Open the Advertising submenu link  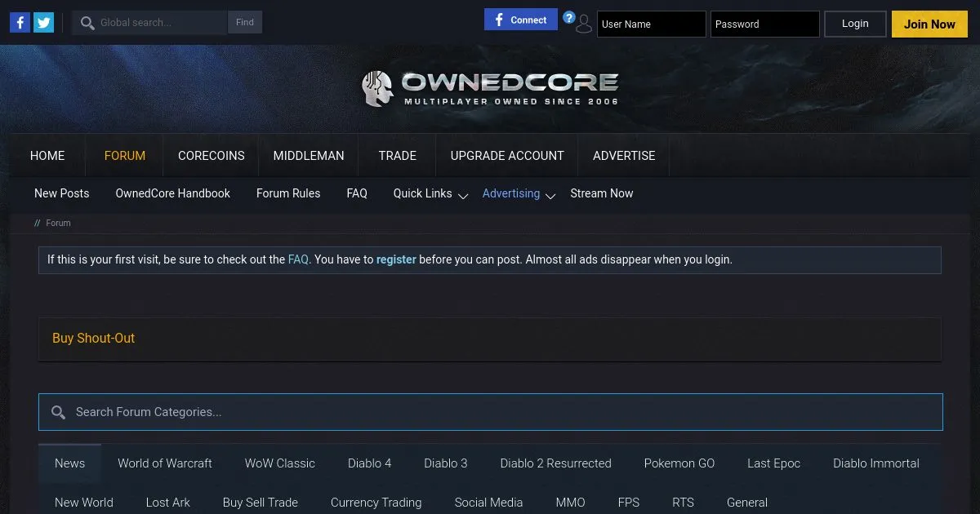click(x=510, y=193)
